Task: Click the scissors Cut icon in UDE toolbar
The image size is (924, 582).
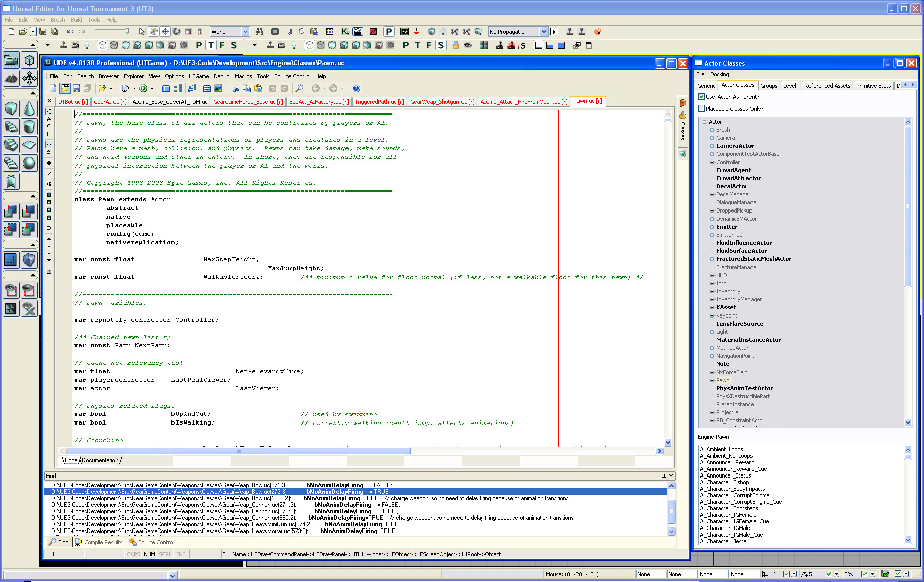Action: point(235,89)
